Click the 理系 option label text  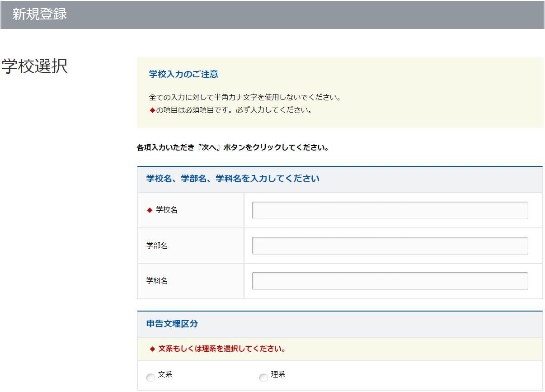tap(278, 375)
